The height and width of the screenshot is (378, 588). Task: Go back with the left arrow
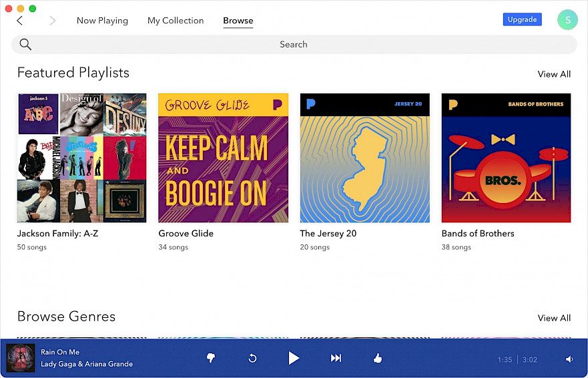tap(20, 21)
